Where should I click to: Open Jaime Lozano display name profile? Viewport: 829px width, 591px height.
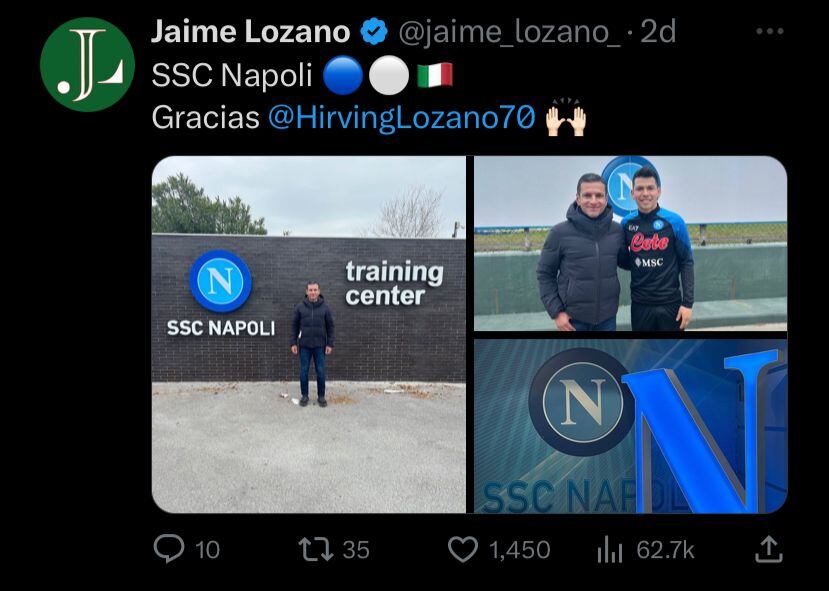point(251,32)
